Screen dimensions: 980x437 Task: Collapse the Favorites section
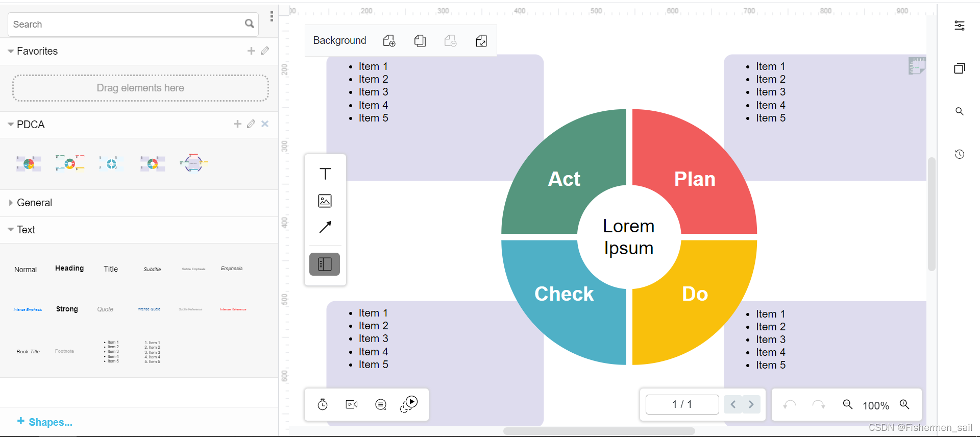point(11,51)
